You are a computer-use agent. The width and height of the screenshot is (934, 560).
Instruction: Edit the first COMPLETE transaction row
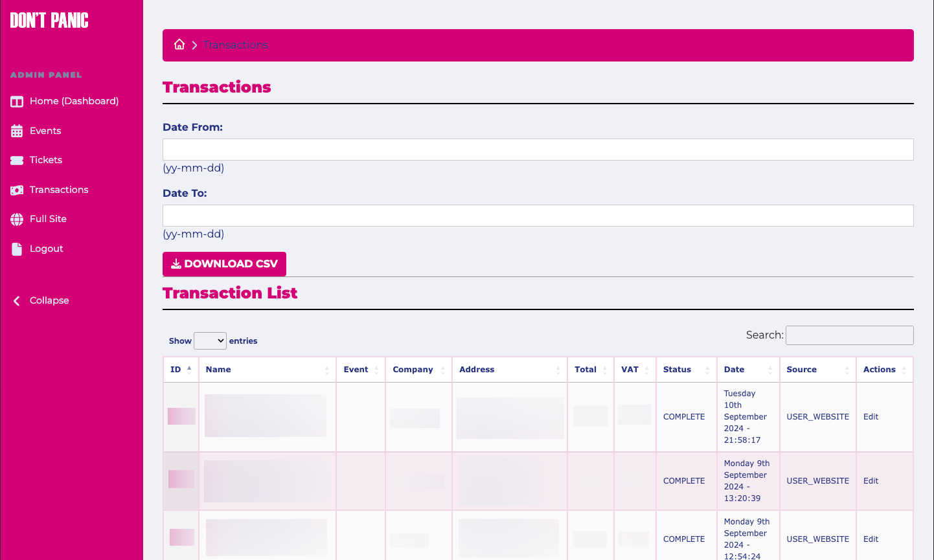click(871, 417)
